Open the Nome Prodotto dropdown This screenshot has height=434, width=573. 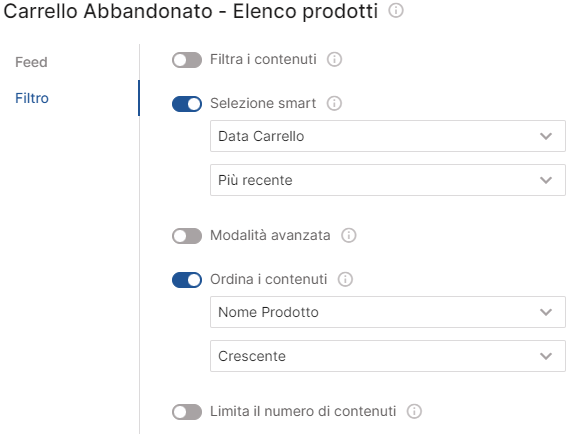[x=388, y=312]
